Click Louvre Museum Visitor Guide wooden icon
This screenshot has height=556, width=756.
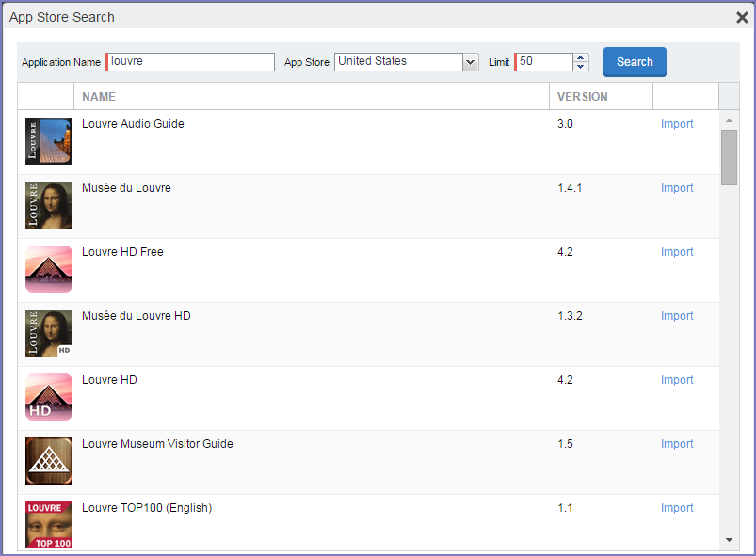click(49, 461)
